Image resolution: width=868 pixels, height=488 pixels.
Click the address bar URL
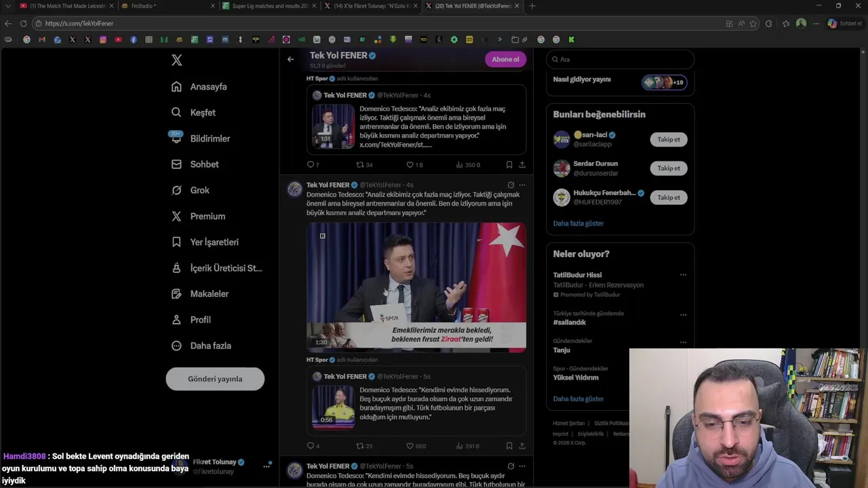[79, 23]
